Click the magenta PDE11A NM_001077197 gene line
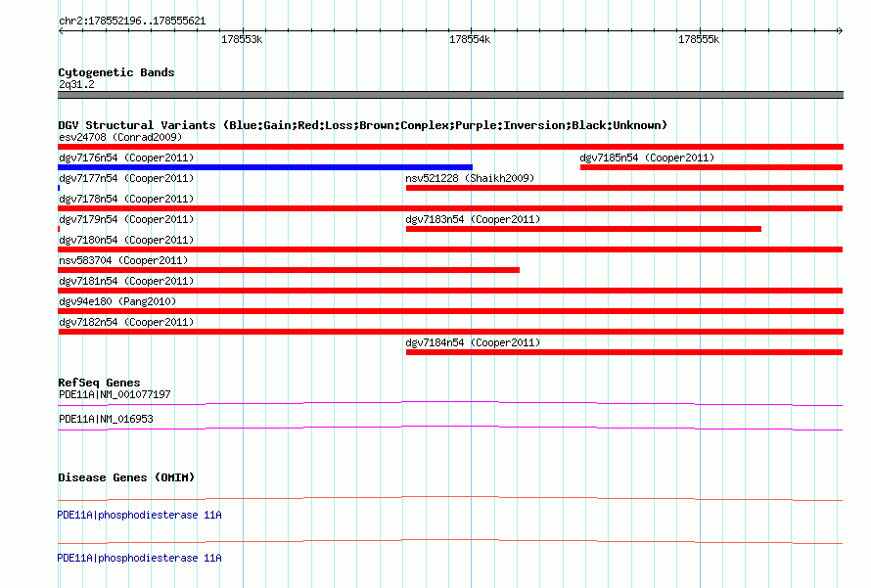Image resolution: width=871 pixels, height=588 pixels. tap(450, 403)
